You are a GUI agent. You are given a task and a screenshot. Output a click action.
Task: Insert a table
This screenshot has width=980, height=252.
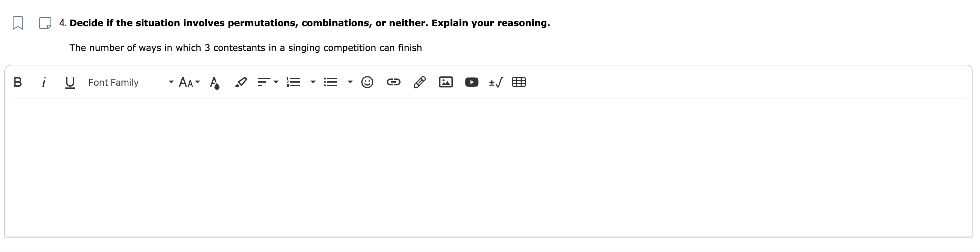pos(519,82)
